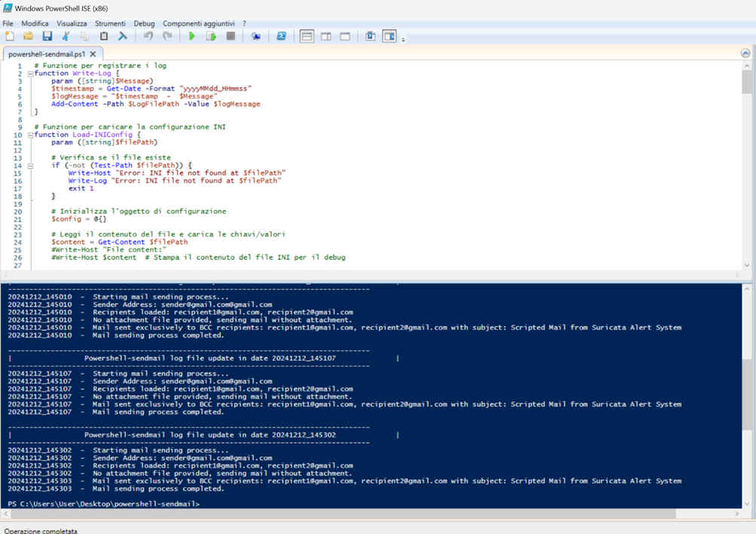Undo the last edit

148,35
